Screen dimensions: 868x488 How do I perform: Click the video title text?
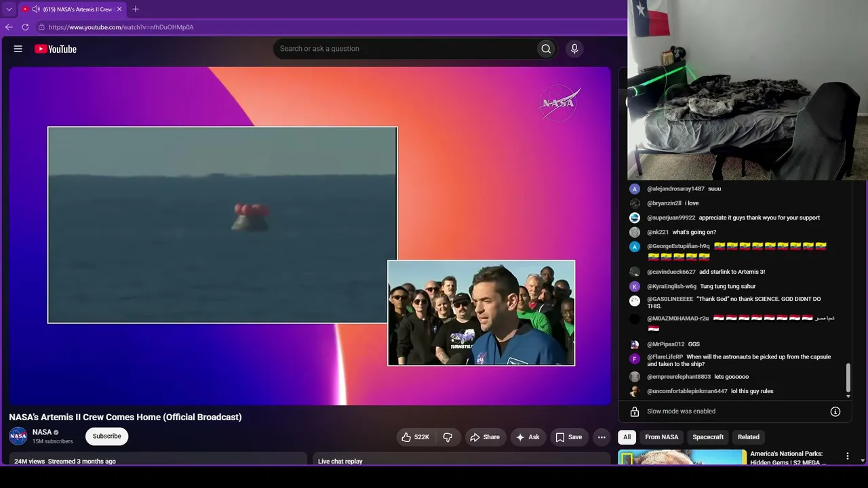pyautogui.click(x=125, y=417)
